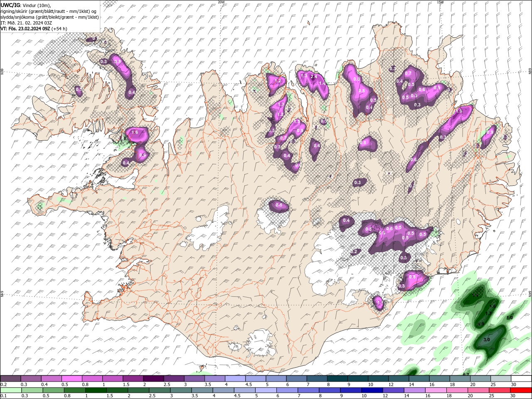Select the darkest purple swatch labeled 2 in upper legend
This screenshot has height=399, width=532.
pos(153,379)
